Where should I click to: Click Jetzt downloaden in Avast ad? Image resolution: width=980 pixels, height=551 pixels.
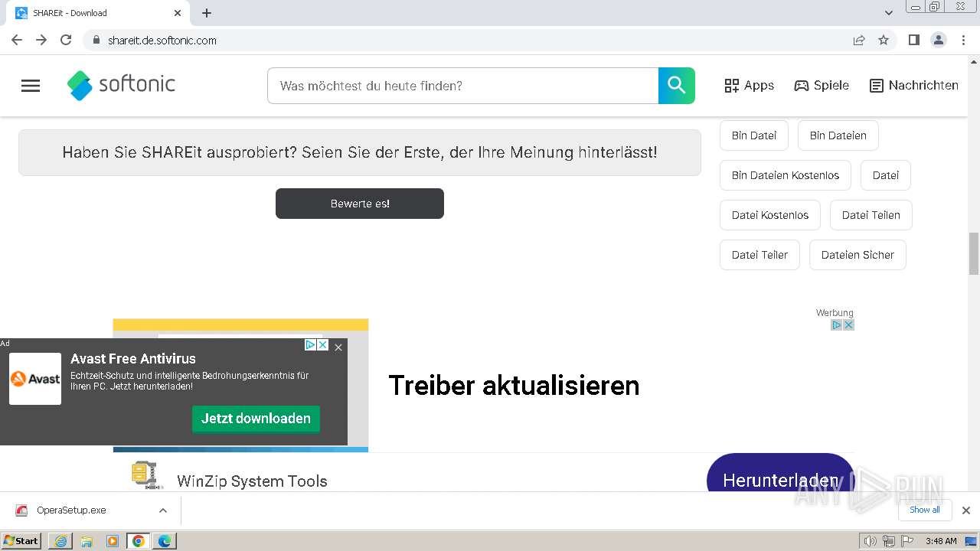pyautogui.click(x=256, y=419)
